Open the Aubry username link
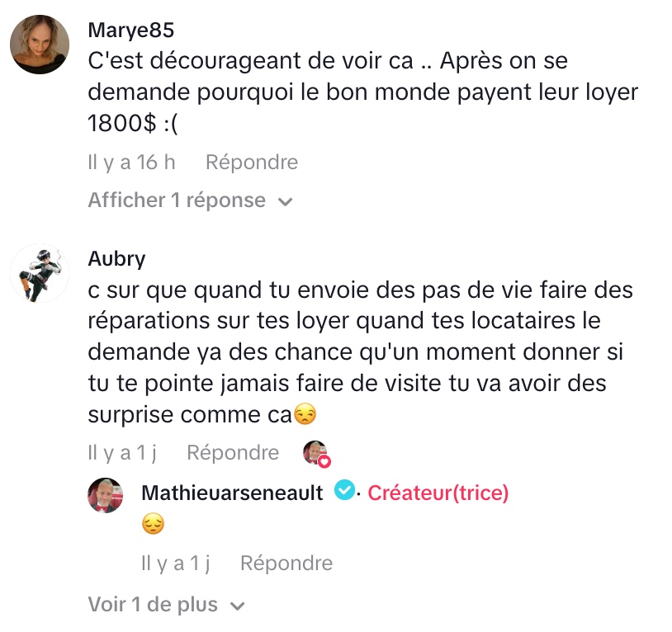Screen dimensions: 672x632 116,259
